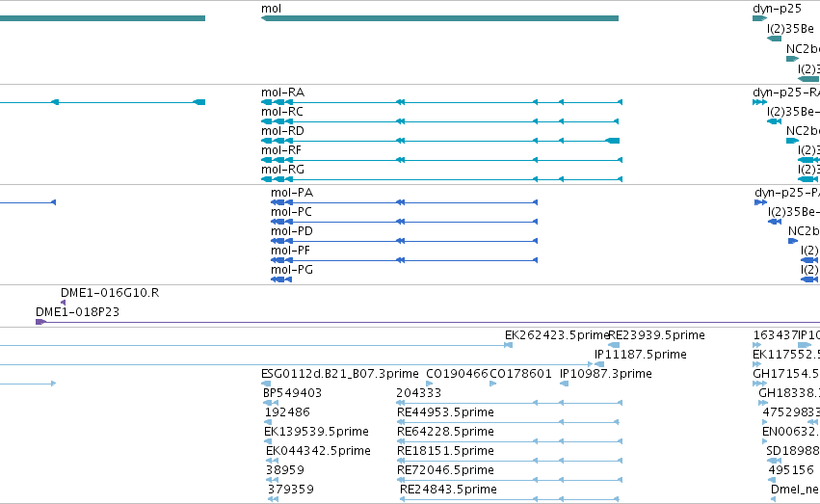Select the RE23939.5prime EST label
The height and width of the screenshot is (504, 820).
pyautogui.click(x=657, y=335)
